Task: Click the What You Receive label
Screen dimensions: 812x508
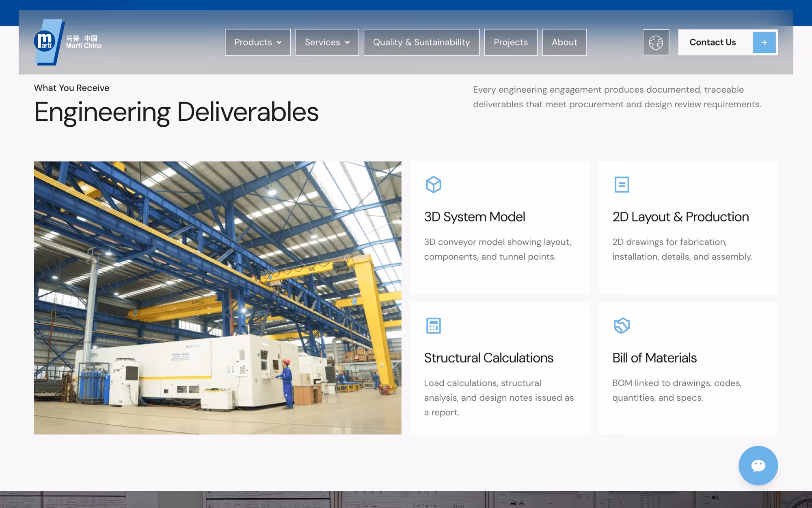Action: [71, 88]
